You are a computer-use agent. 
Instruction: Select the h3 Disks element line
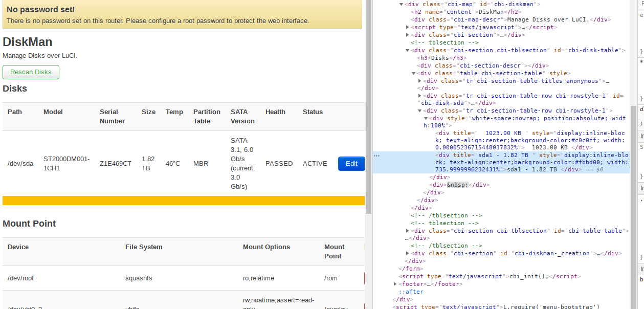(442, 58)
